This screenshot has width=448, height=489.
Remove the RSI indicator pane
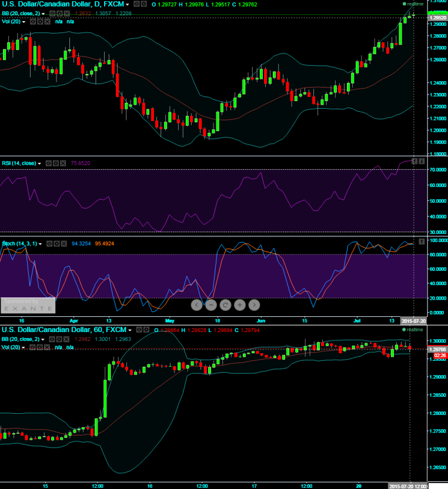tap(63, 163)
